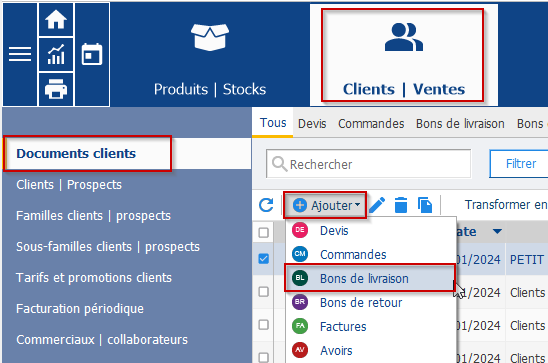Viewport: 548px width, 363px height.
Task: Switch to the Commandes tab
Action: point(371,124)
